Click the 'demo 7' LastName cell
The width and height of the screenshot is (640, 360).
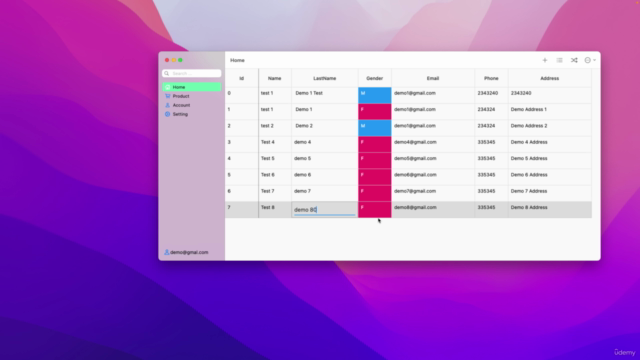coord(325,193)
